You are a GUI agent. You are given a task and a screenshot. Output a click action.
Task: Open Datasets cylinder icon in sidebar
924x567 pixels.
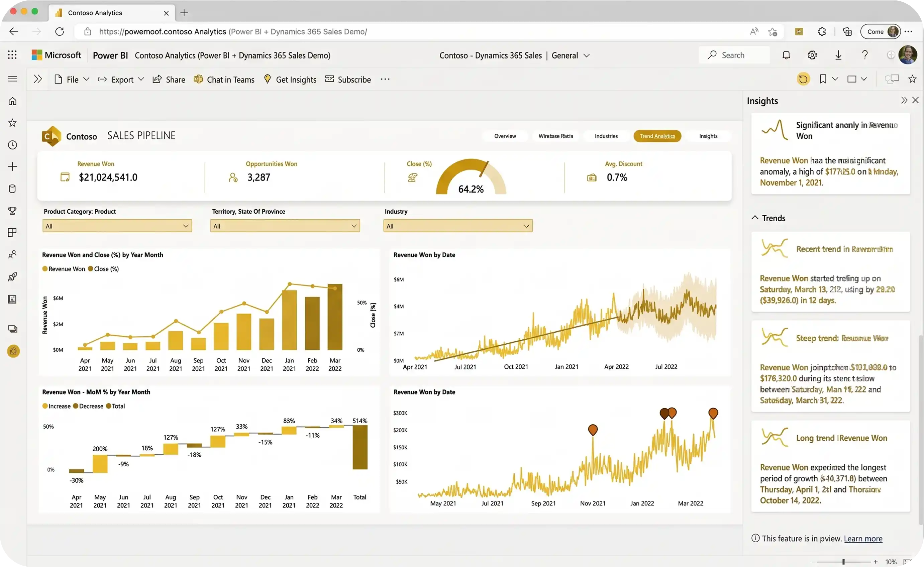(12, 189)
